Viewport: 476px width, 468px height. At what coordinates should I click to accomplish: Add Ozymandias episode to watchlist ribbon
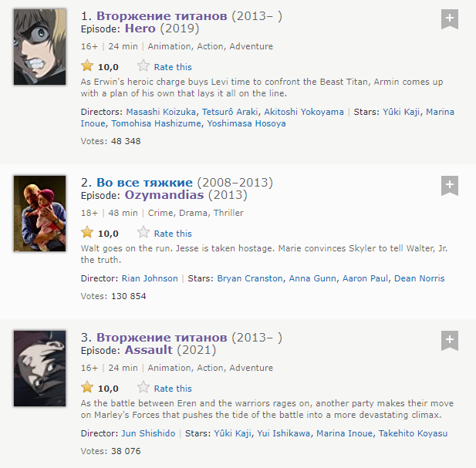point(450,186)
